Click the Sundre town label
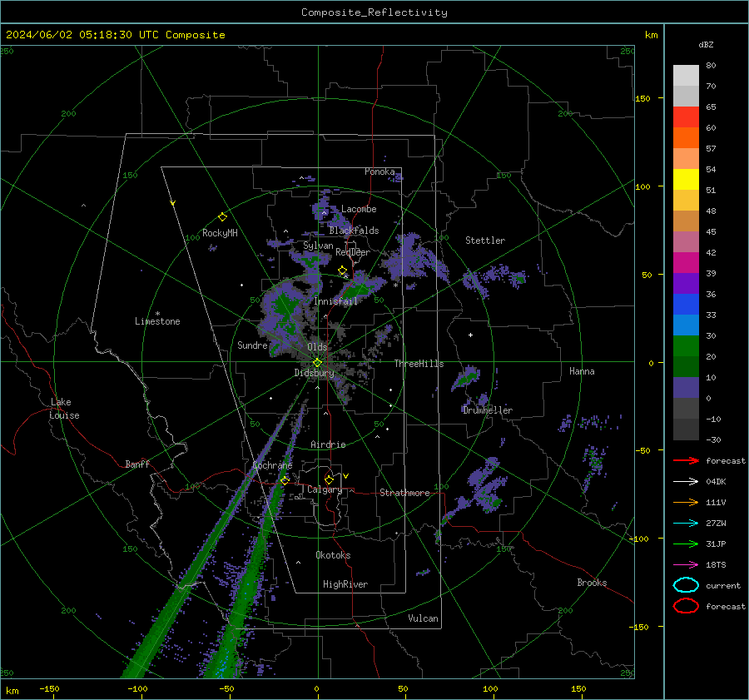 (x=252, y=345)
